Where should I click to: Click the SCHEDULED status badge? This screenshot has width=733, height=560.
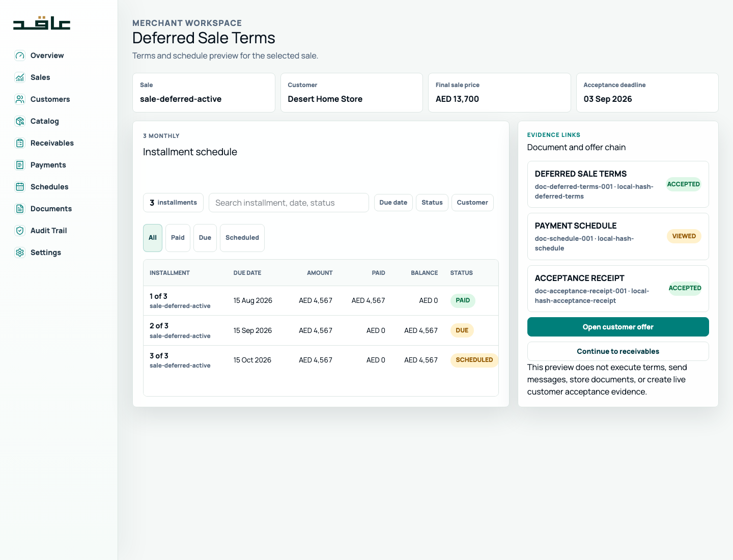(474, 360)
